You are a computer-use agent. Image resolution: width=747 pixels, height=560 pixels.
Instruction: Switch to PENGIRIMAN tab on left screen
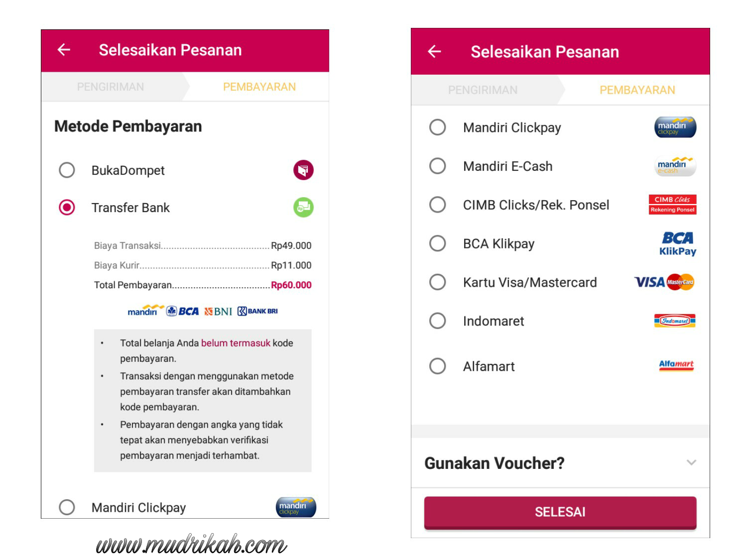111,87
